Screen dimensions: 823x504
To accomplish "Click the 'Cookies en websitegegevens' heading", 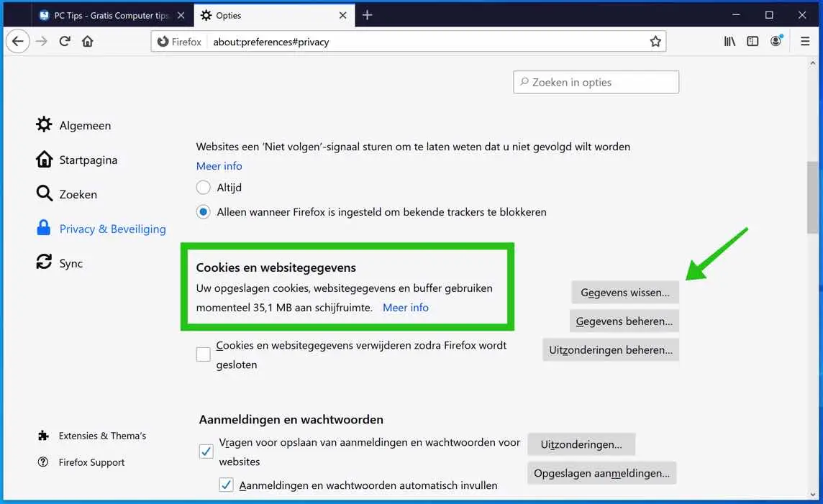I will point(276,267).
